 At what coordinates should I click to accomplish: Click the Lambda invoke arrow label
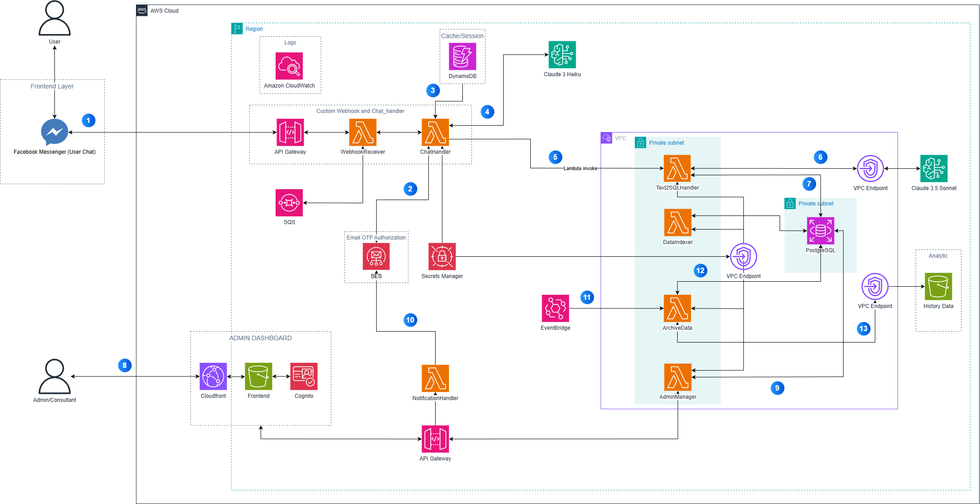click(580, 168)
